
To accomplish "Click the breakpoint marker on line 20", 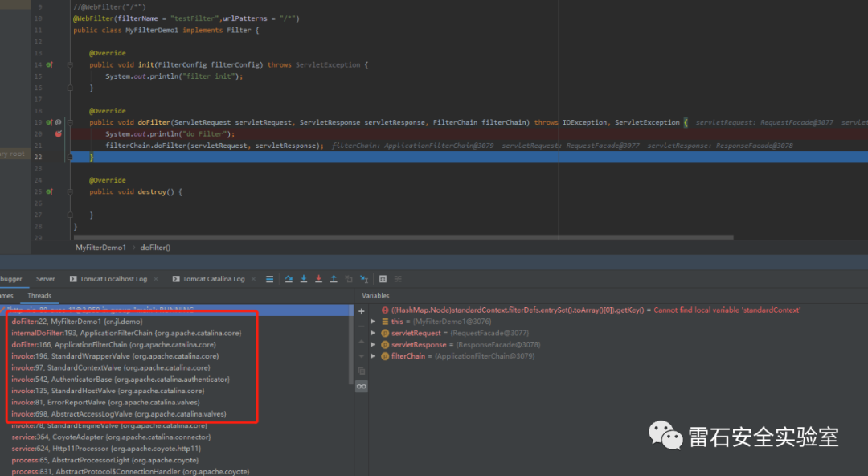I will pos(58,134).
